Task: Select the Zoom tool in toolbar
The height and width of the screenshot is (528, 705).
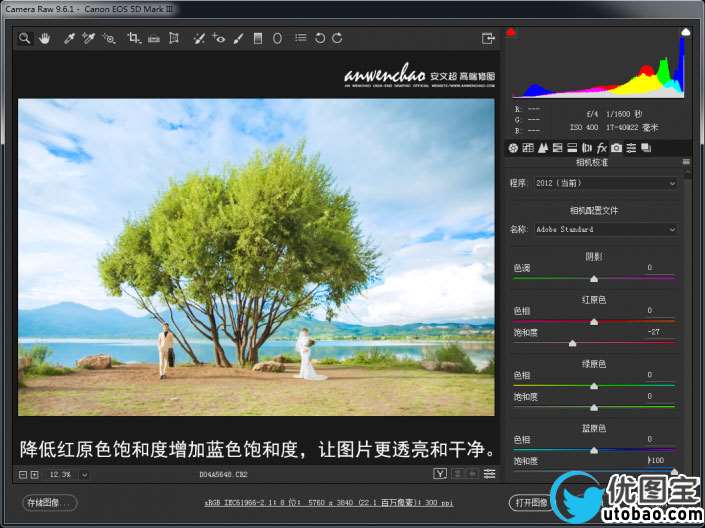Action: pyautogui.click(x=24, y=39)
